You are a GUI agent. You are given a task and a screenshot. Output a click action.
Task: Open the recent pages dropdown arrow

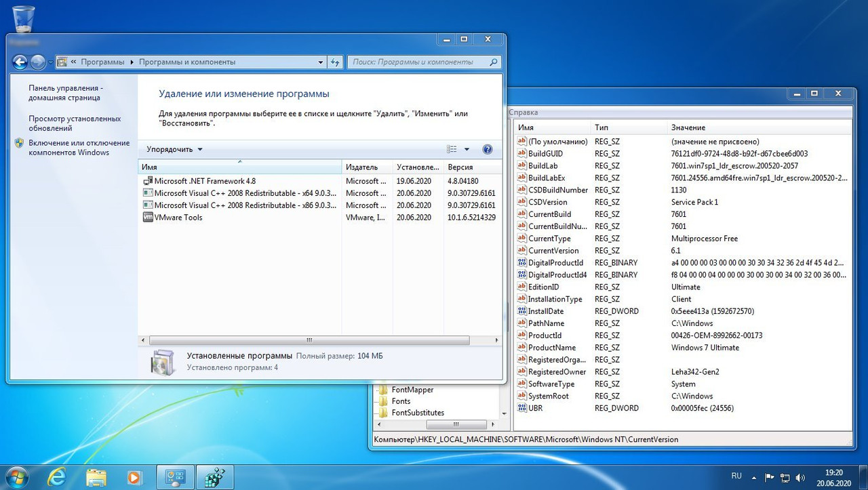(51, 62)
